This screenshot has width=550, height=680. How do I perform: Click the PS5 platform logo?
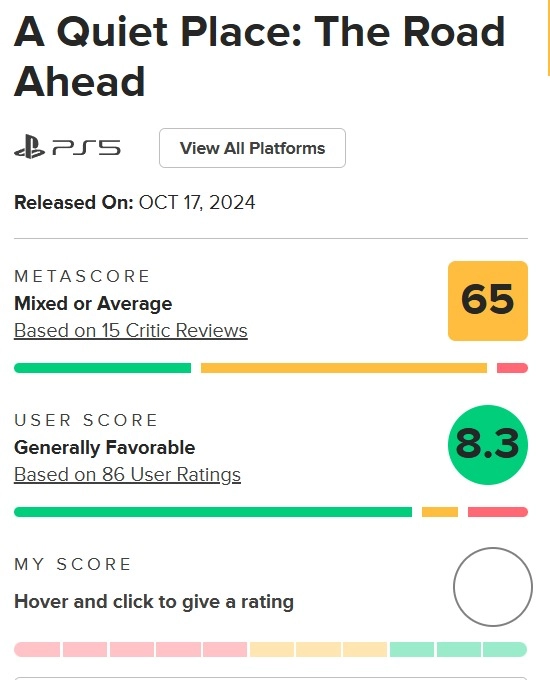67,148
